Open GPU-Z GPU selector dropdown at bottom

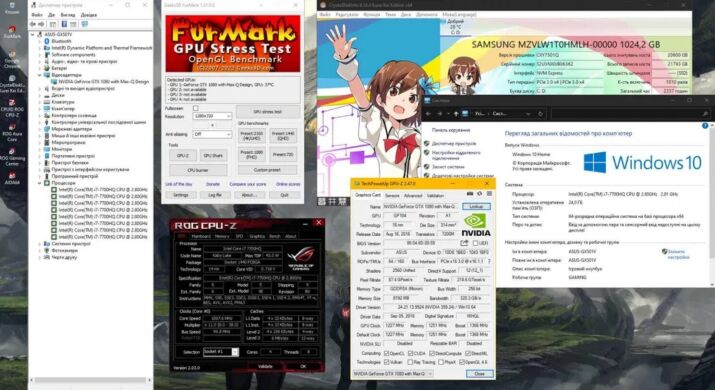[393, 374]
